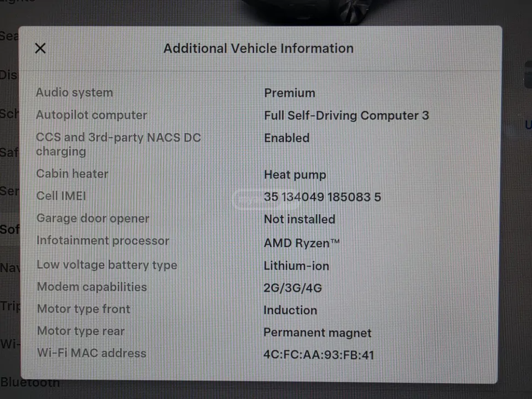Select the 'Induction' motor value

point(290,310)
